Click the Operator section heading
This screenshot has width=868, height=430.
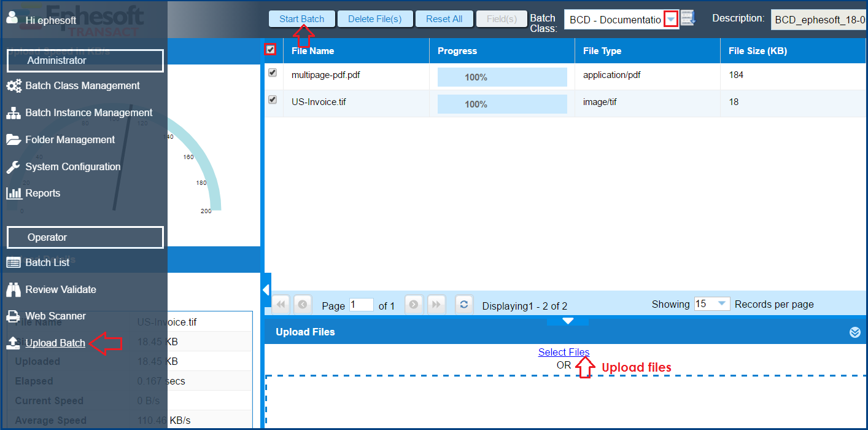[85, 237]
